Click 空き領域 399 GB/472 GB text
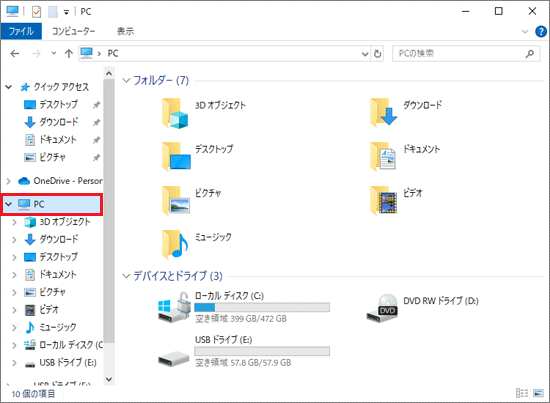 (241, 319)
